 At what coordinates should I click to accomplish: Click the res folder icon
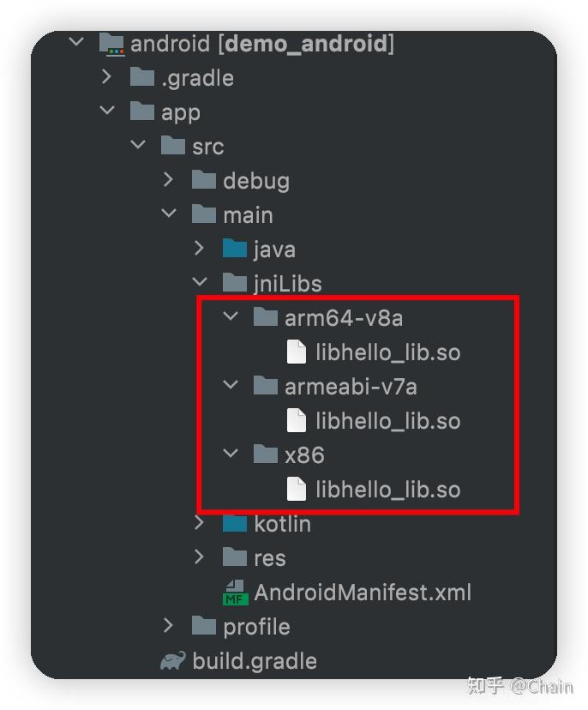click(x=235, y=557)
